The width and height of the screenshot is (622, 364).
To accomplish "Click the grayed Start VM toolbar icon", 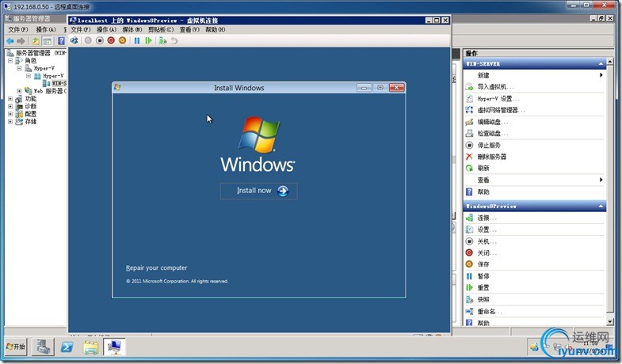I will click(x=88, y=40).
